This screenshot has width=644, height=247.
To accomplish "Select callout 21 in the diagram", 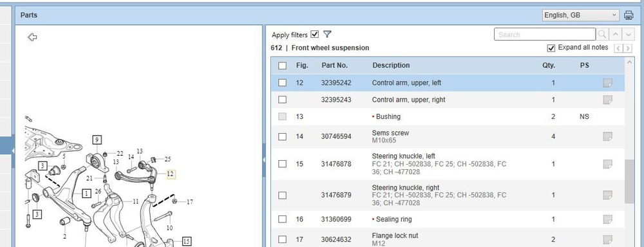I will coord(90,178).
